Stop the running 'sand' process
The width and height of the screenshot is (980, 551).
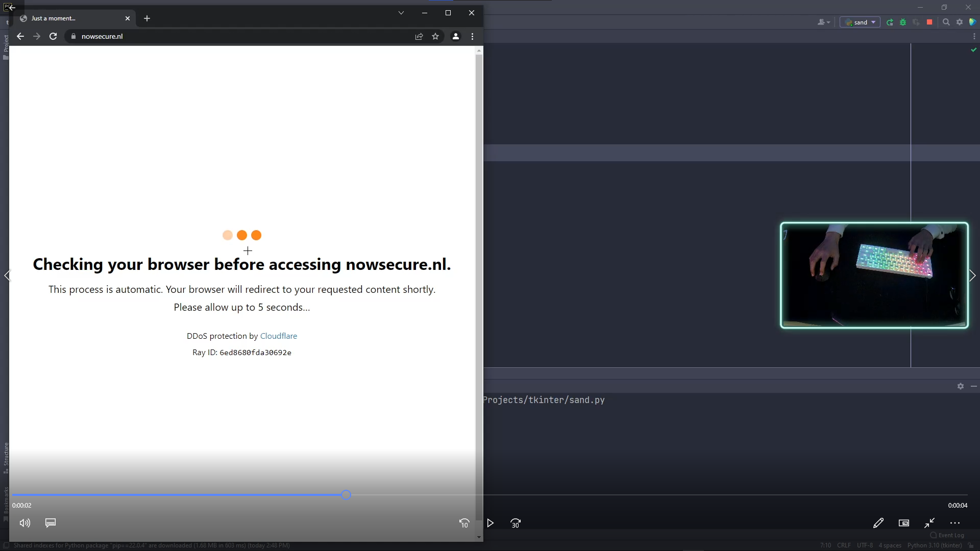(x=929, y=22)
